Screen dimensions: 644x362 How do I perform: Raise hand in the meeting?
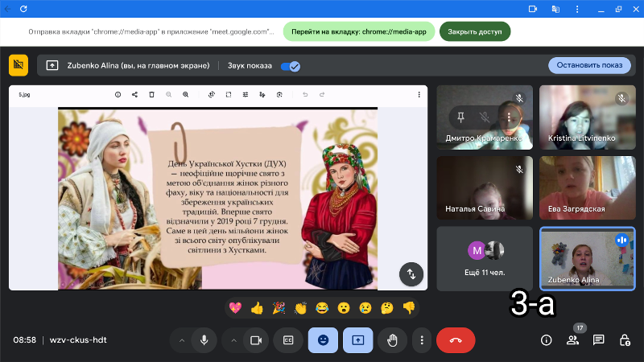pos(392,340)
